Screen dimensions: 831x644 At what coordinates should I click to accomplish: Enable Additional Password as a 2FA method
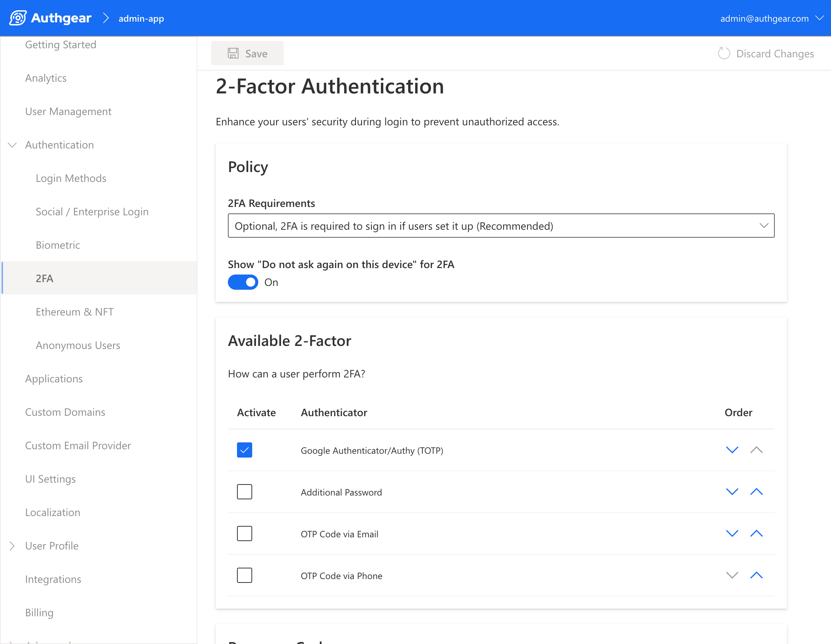click(245, 491)
